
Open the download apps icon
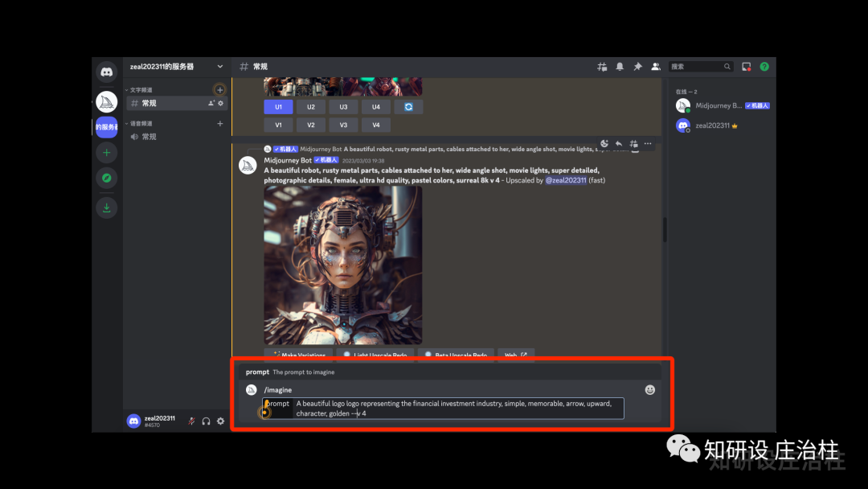(106, 208)
